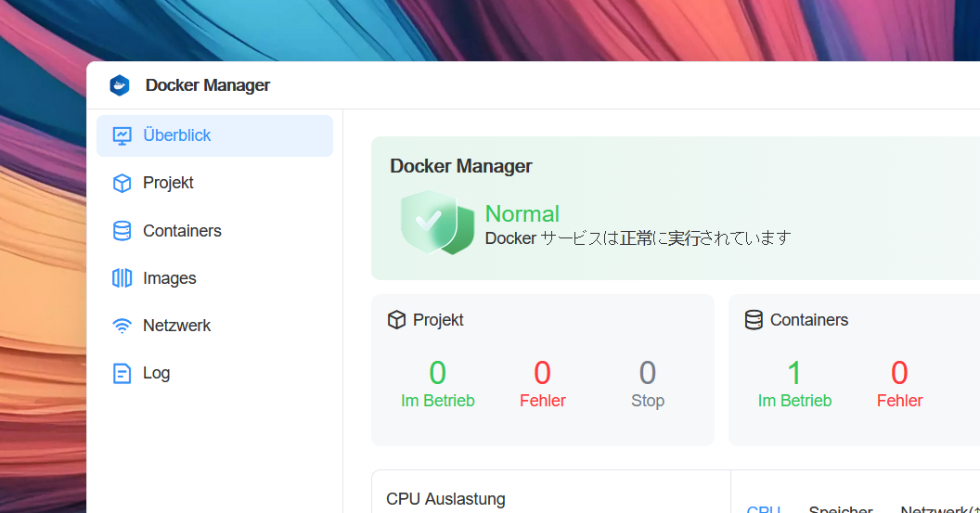Switch to Images in the sidebar
This screenshot has width=980, height=513.
click(215, 278)
